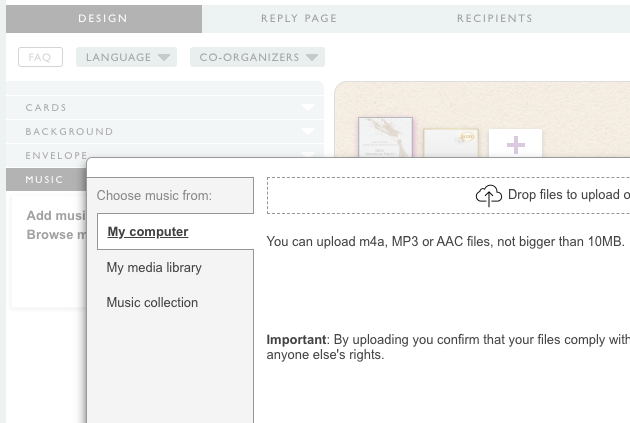Click the plus icon to add card
Screen dimensions: 630x423
[515, 145]
